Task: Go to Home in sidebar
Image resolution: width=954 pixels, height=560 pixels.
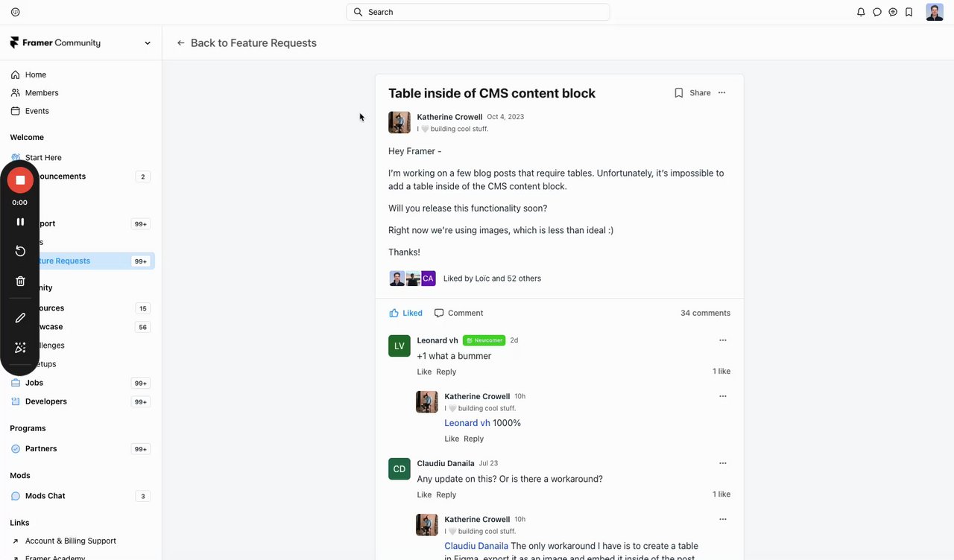Action: (x=35, y=74)
